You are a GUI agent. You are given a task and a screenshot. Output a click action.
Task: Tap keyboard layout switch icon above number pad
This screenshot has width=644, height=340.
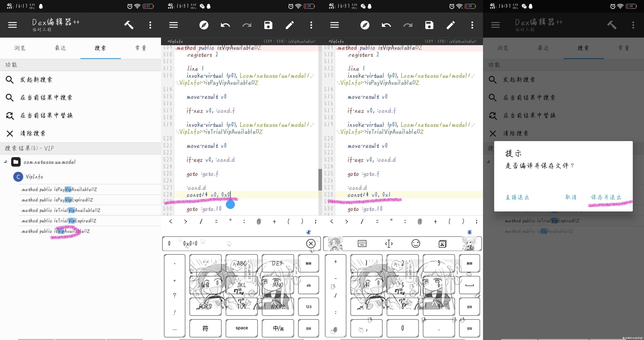click(x=362, y=244)
